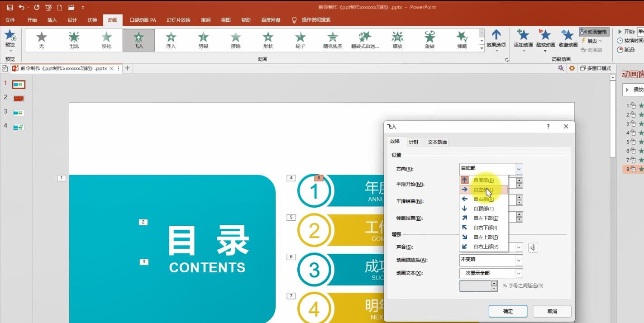644x323 pixels.
Task: Open 酷炫动画 cool animation menu
Action: point(545,40)
